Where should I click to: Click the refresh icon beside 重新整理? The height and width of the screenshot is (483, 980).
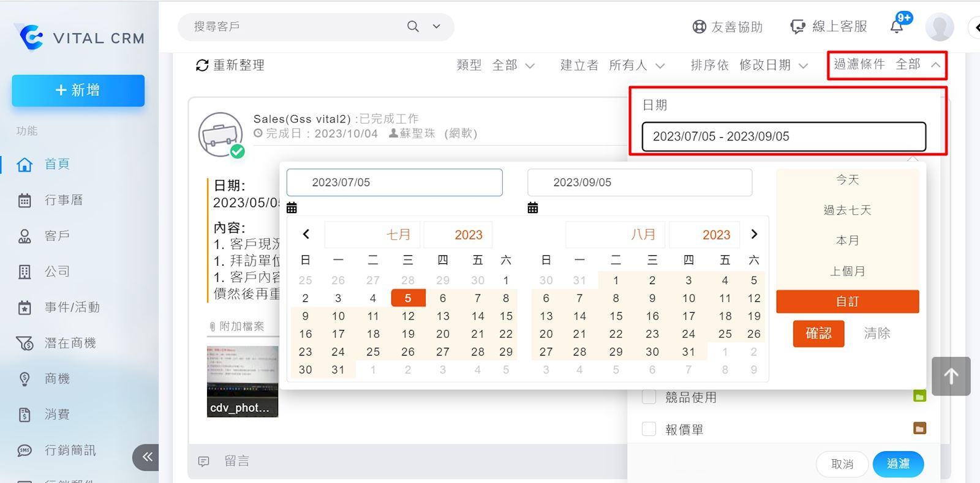click(x=202, y=66)
